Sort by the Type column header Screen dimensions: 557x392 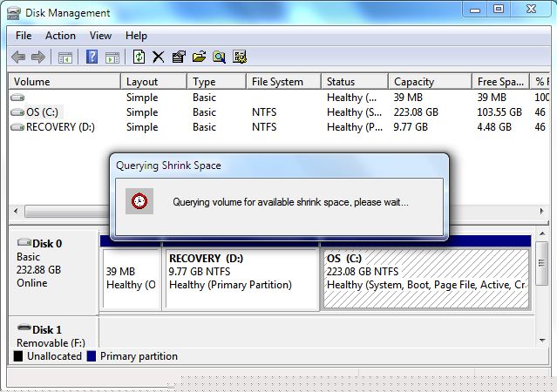coord(217,81)
